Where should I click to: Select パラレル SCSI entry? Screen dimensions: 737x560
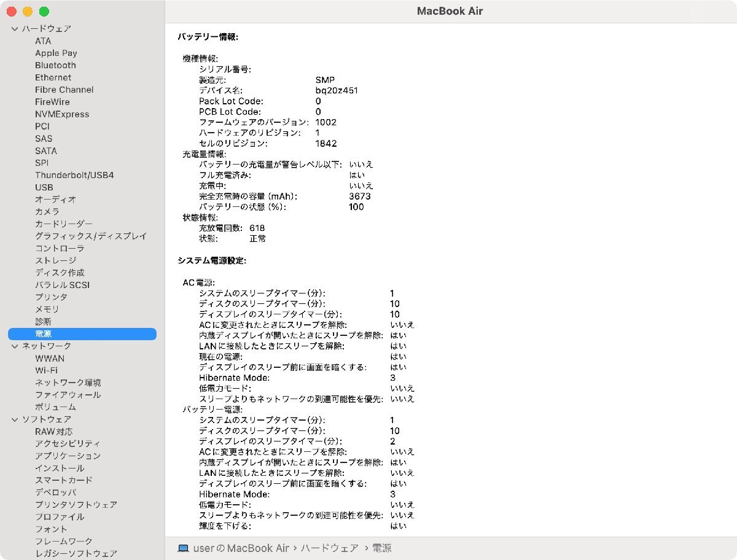point(62,285)
